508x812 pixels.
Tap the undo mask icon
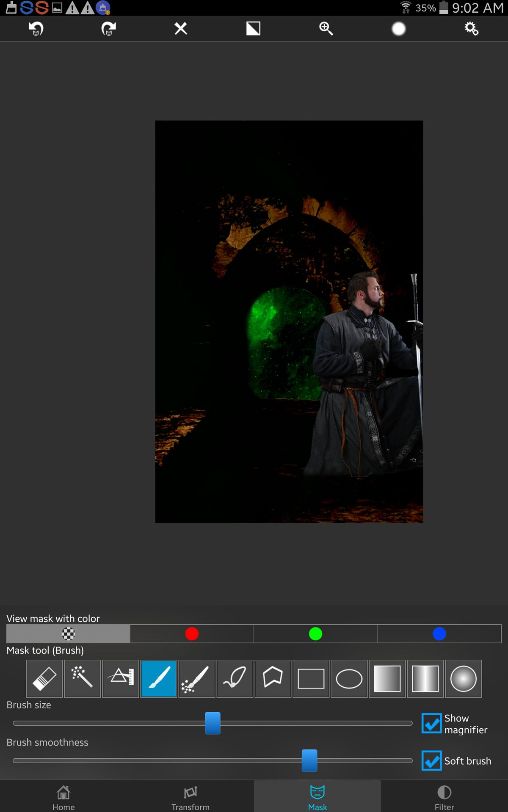(x=36, y=29)
